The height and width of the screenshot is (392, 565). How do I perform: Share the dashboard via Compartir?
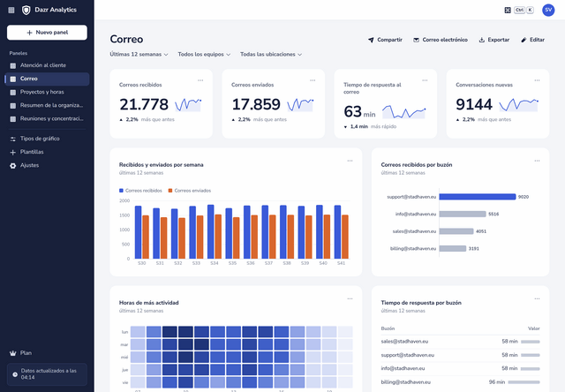click(x=385, y=40)
